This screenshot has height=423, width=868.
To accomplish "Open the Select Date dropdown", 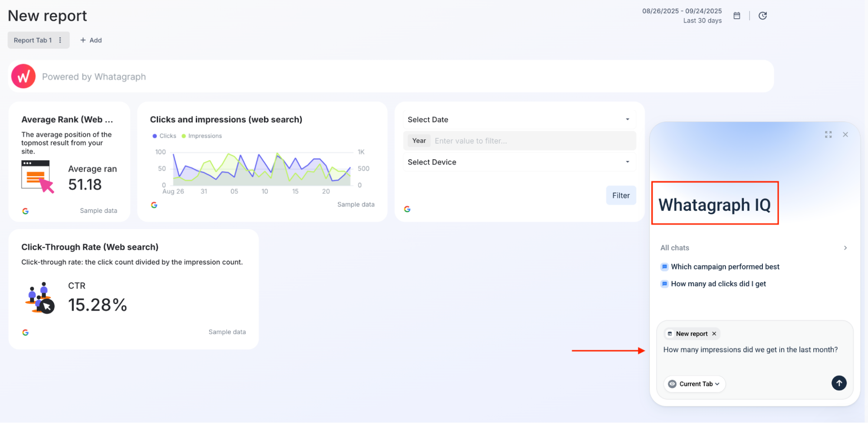I will coord(519,119).
